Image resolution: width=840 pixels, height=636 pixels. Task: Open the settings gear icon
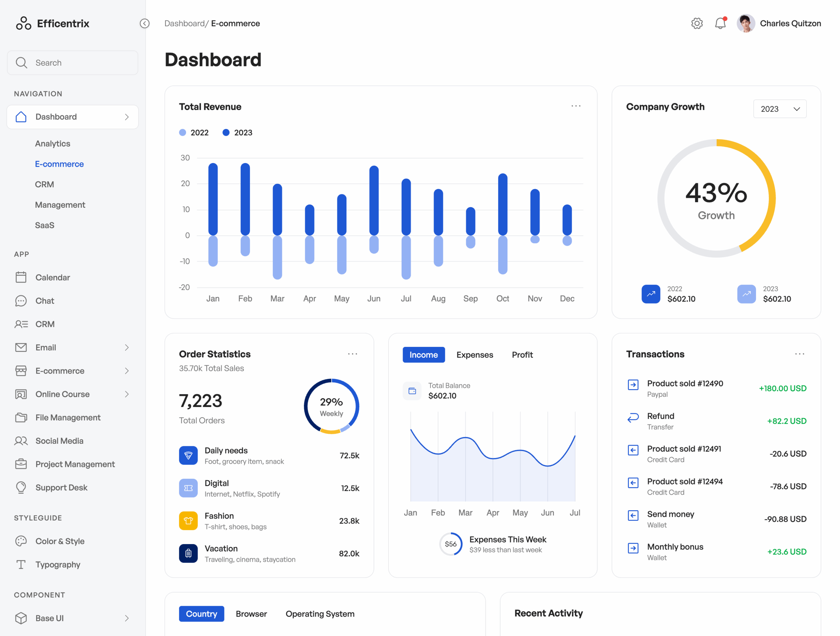[x=697, y=24]
